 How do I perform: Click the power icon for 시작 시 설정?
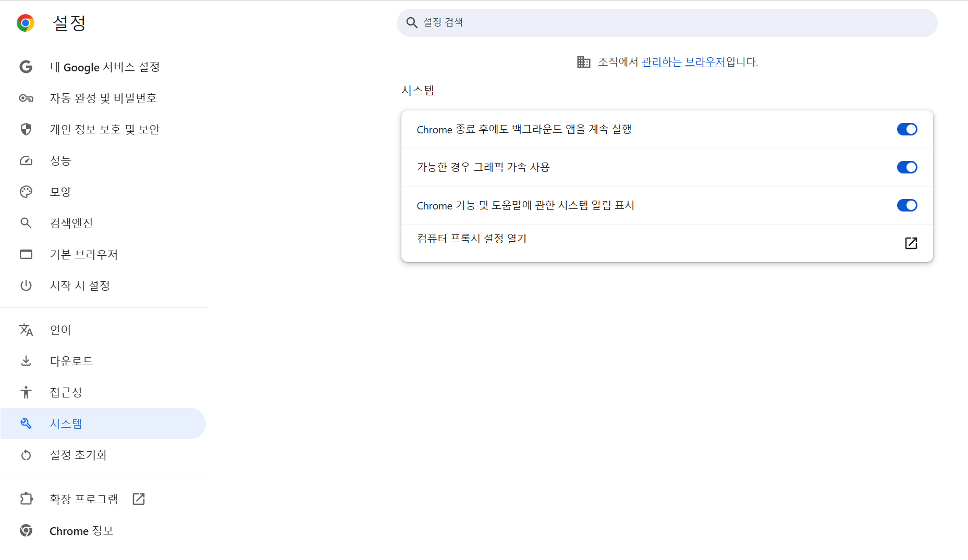(x=26, y=285)
